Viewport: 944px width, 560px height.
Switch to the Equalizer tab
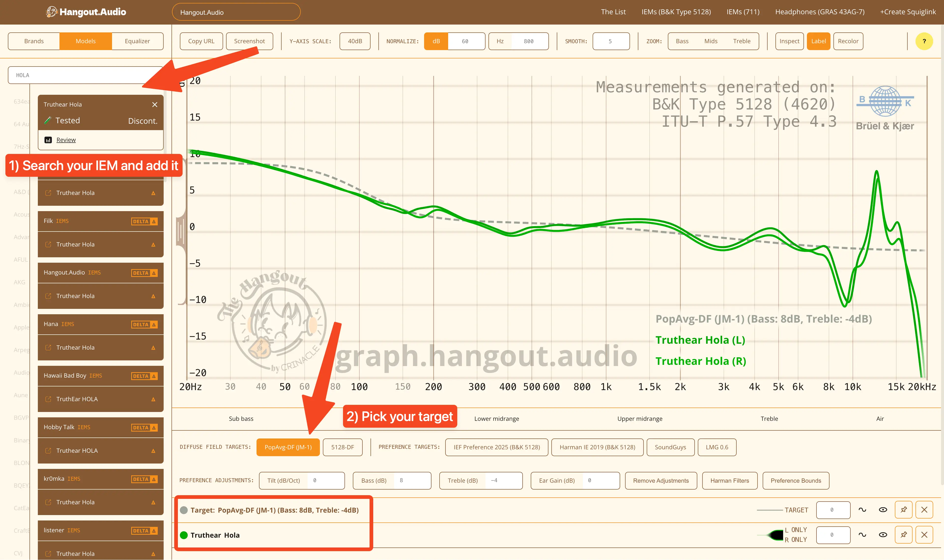pyautogui.click(x=137, y=41)
